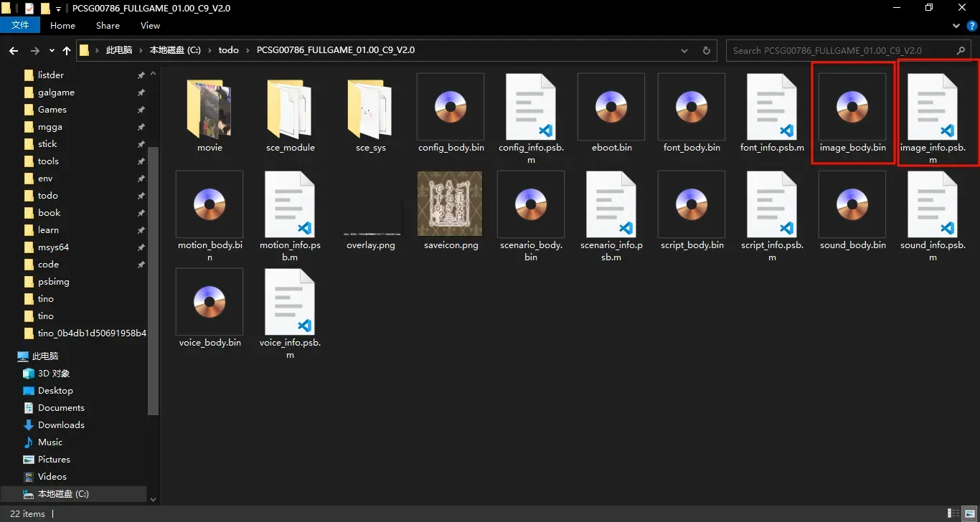The width and height of the screenshot is (980, 522).
Task: Expand the ribbon with the chevron
Action: coord(956,26)
